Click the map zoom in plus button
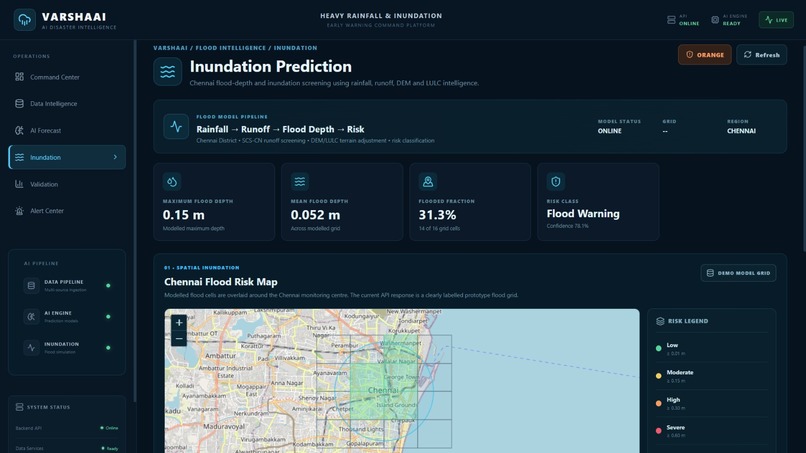806x453 pixels. pos(179,322)
